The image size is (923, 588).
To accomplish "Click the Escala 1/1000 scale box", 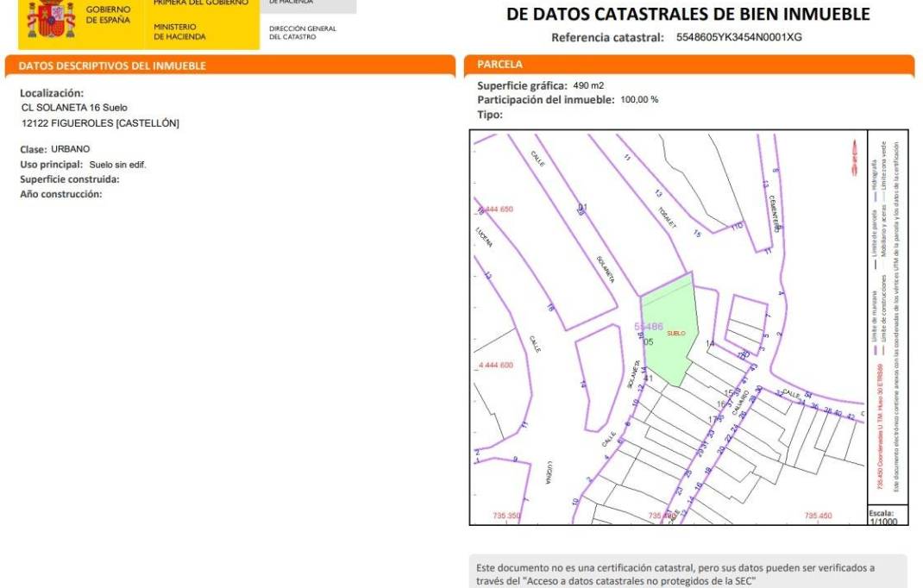I will coord(886,516).
